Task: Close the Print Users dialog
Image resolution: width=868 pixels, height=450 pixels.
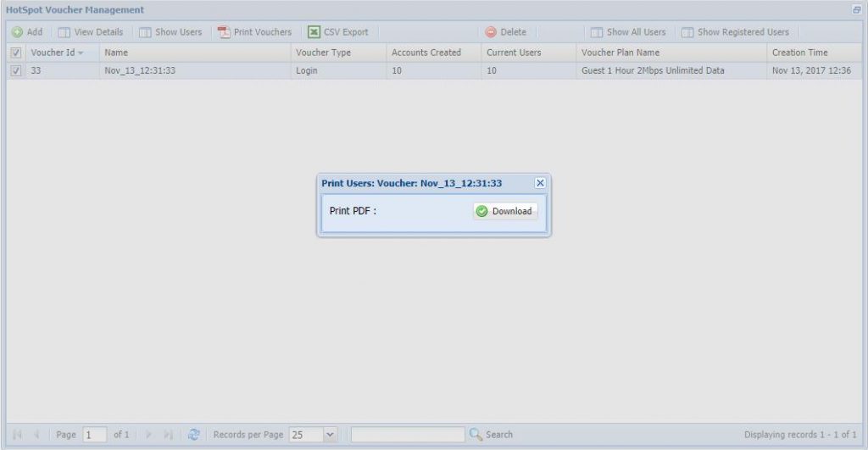Action: point(540,182)
